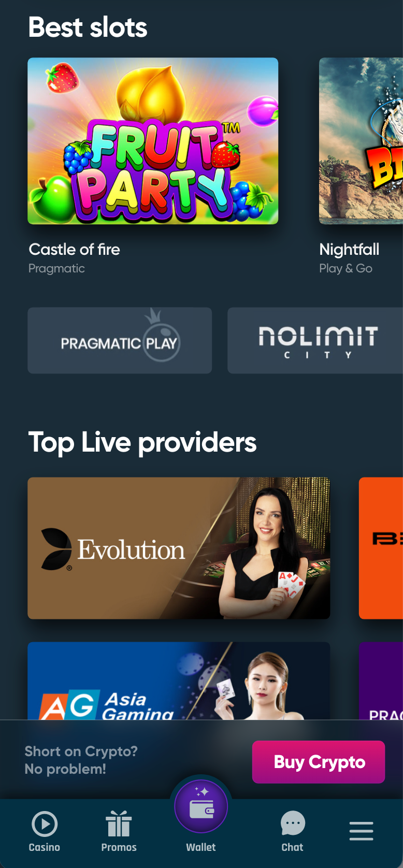Open the Chat bubble icon

point(293,823)
